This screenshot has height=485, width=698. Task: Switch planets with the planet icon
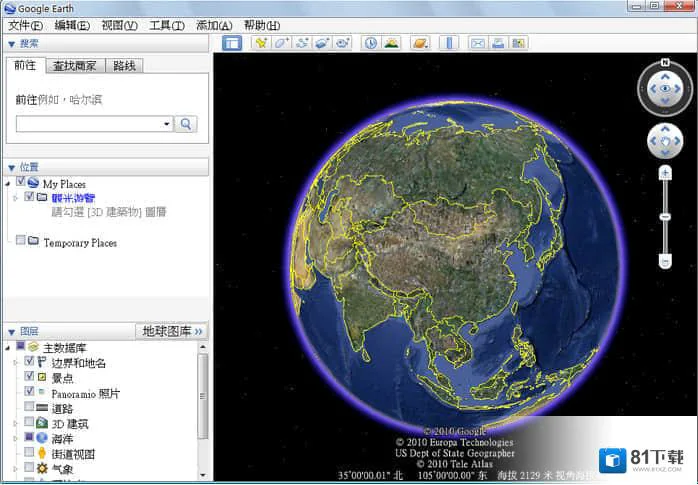[420, 43]
